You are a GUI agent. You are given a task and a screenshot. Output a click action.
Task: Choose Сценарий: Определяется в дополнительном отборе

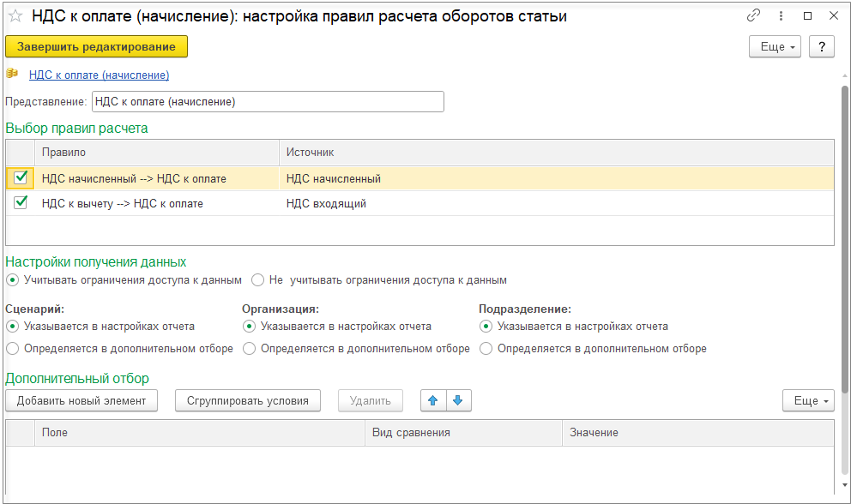click(12, 349)
